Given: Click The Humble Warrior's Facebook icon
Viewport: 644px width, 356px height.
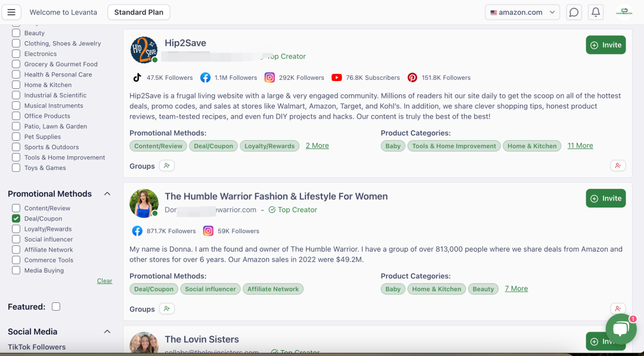Looking at the screenshot, I should (137, 231).
